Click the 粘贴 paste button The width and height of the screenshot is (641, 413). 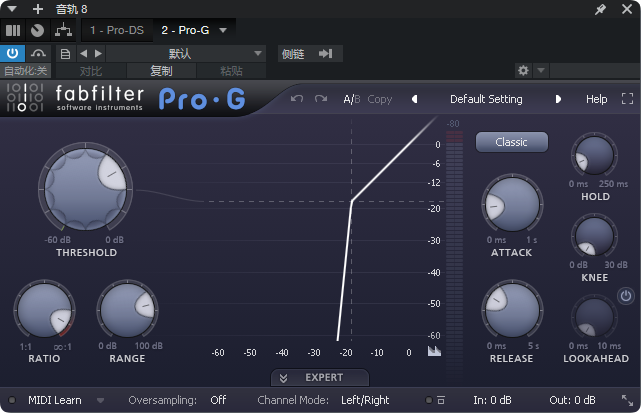[231, 71]
